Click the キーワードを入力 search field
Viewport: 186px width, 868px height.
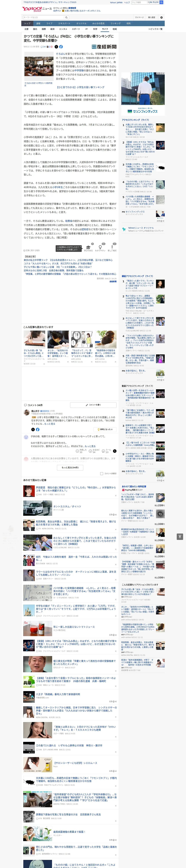44,17
